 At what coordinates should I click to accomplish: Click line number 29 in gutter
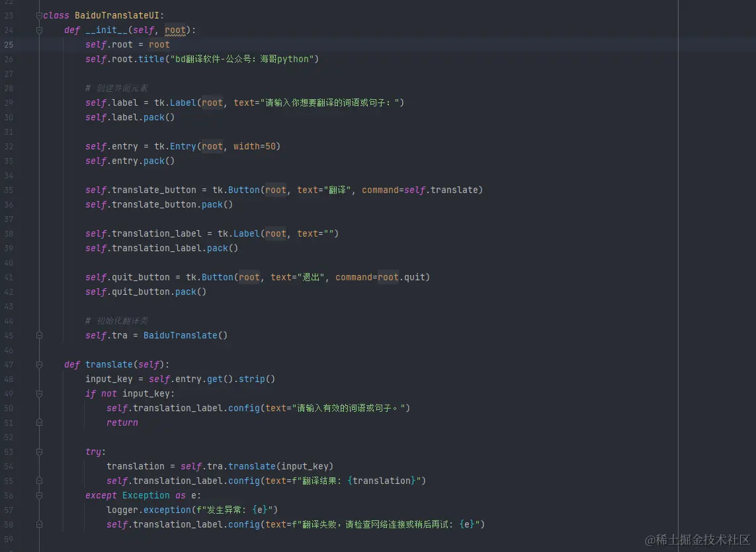(x=9, y=102)
